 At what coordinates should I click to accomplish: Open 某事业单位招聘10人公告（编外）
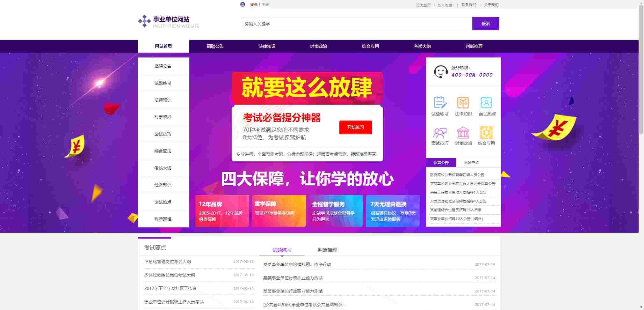click(457, 219)
